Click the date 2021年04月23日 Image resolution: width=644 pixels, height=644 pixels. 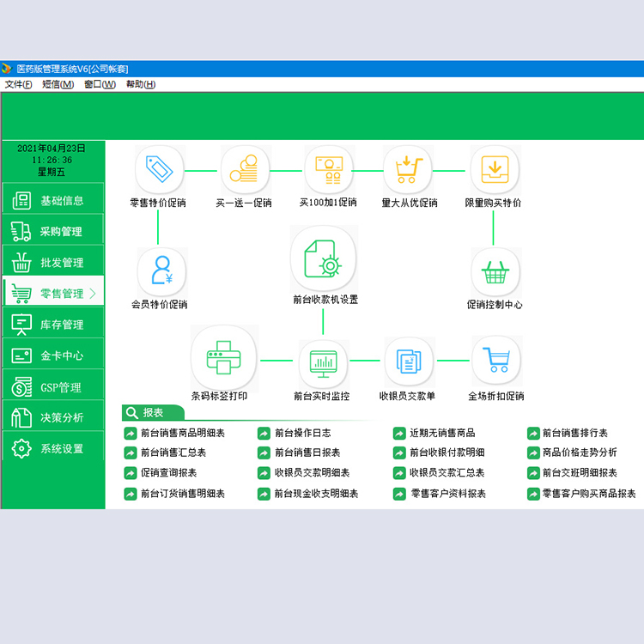[x=52, y=149]
